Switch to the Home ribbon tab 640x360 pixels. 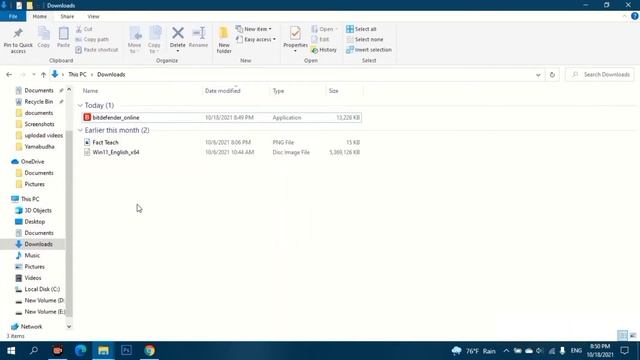point(40,16)
